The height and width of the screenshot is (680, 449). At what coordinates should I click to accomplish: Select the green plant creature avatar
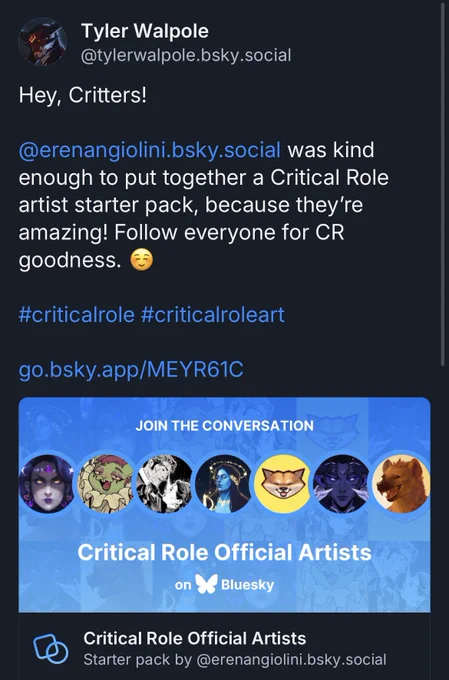pos(106,484)
